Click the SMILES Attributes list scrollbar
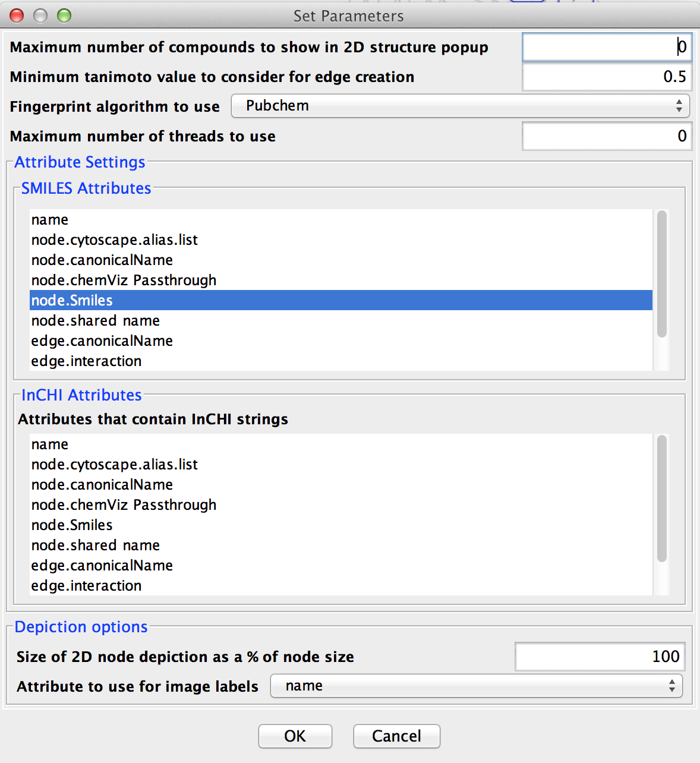The width and height of the screenshot is (700, 763). (x=661, y=275)
